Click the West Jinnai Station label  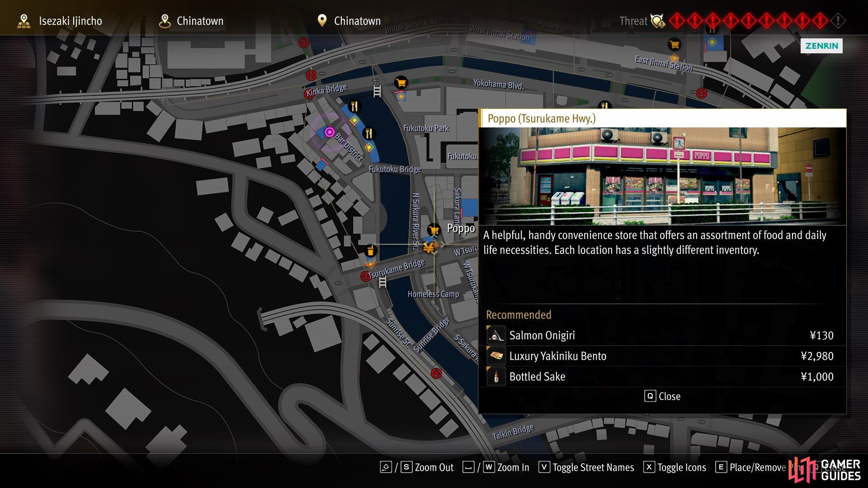click(x=499, y=33)
